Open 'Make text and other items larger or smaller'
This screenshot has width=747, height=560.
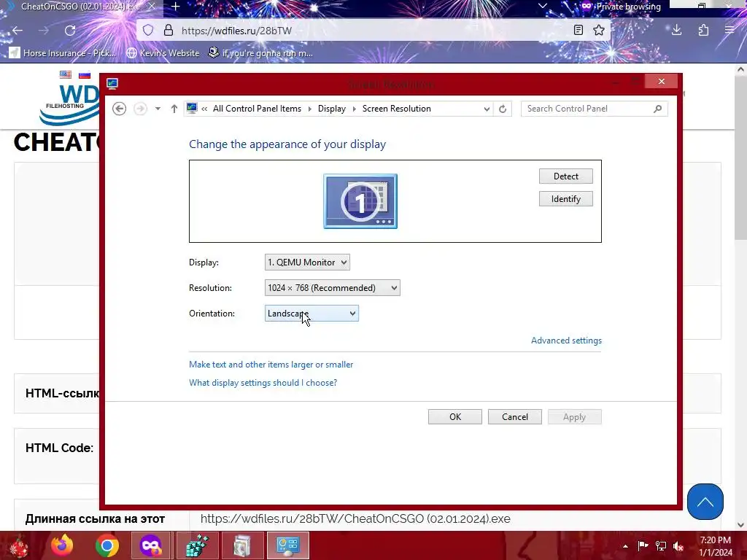point(271,365)
